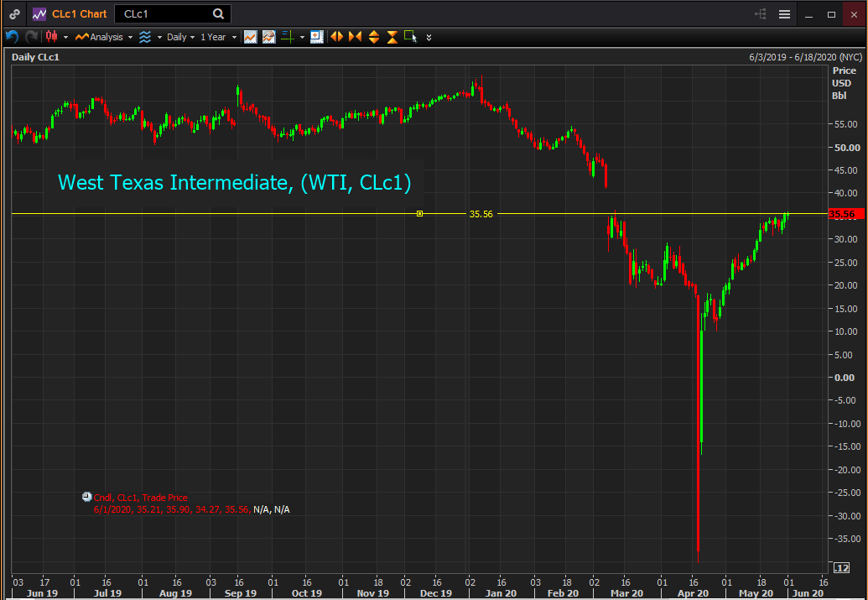Click the Jun 20 label on time axis
Image resolution: width=868 pixels, height=600 pixels.
[x=808, y=592]
